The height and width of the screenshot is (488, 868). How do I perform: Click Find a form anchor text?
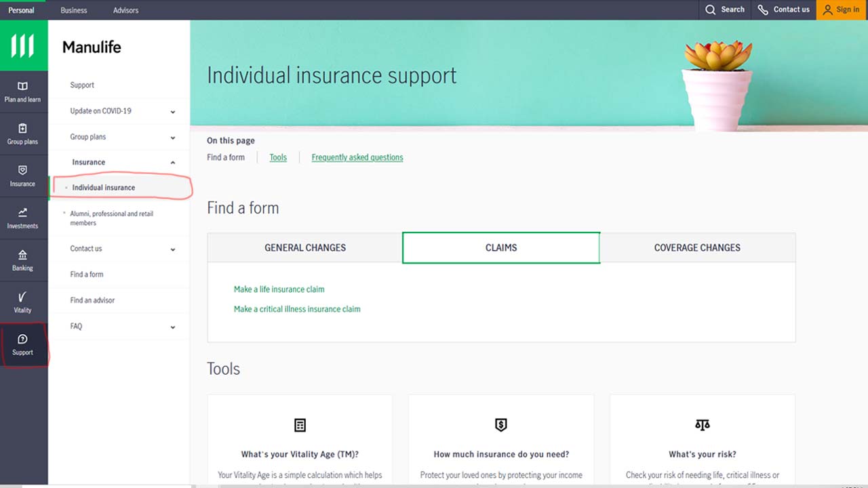click(x=226, y=157)
